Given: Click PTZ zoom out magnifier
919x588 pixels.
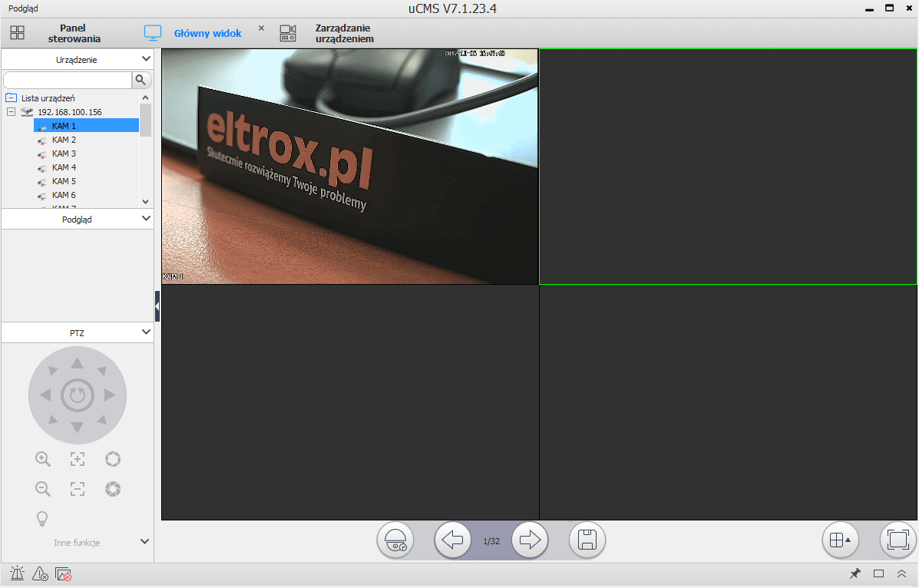Looking at the screenshot, I should (43, 489).
